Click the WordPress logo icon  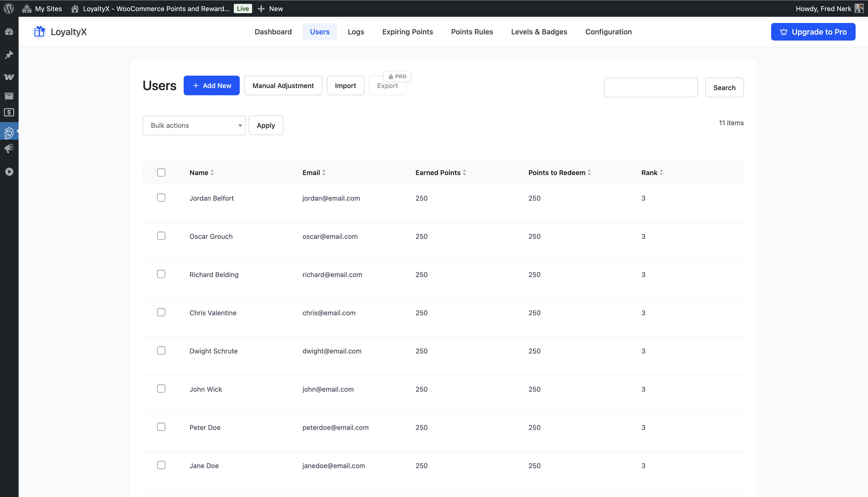click(9, 9)
